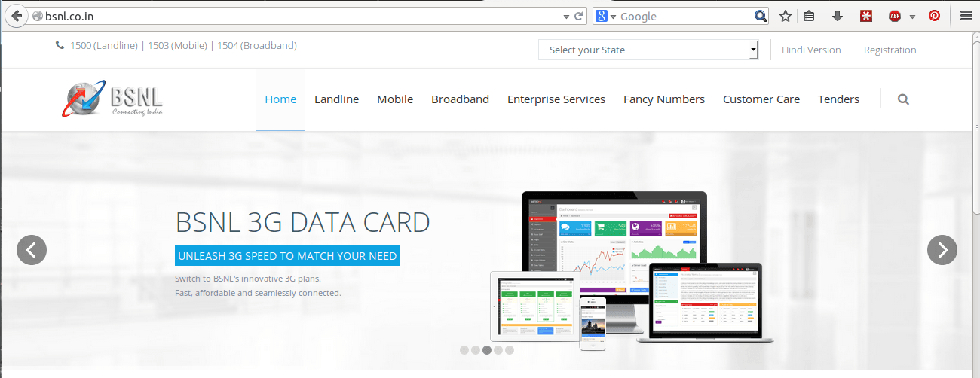This screenshot has height=378, width=980.
Task: Click the phone icon beside helpline numbers
Action: pyautogui.click(x=60, y=45)
